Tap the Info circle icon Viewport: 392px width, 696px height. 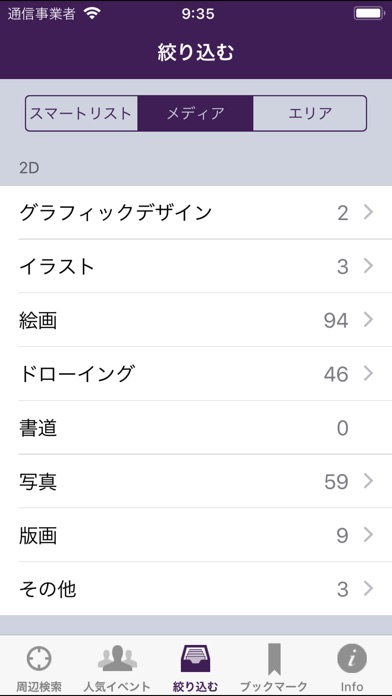click(x=352, y=659)
